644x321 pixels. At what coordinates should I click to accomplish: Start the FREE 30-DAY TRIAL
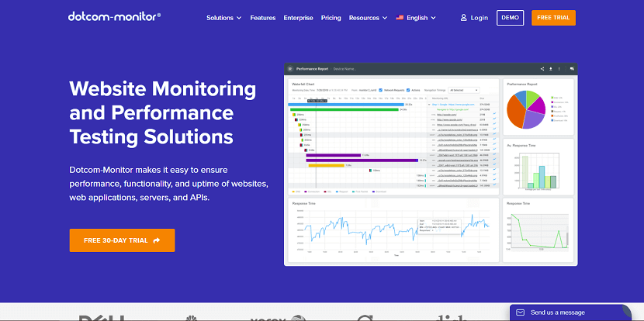(122, 240)
